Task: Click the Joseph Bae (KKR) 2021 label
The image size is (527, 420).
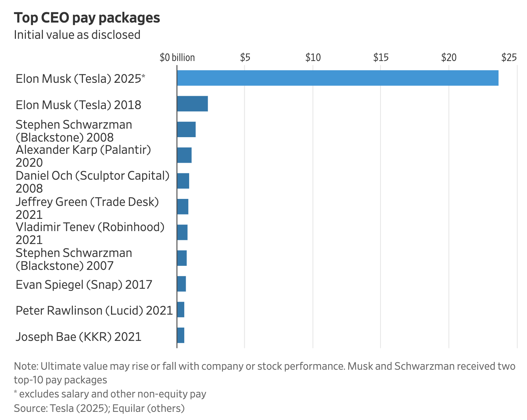Action: pyautogui.click(x=78, y=336)
